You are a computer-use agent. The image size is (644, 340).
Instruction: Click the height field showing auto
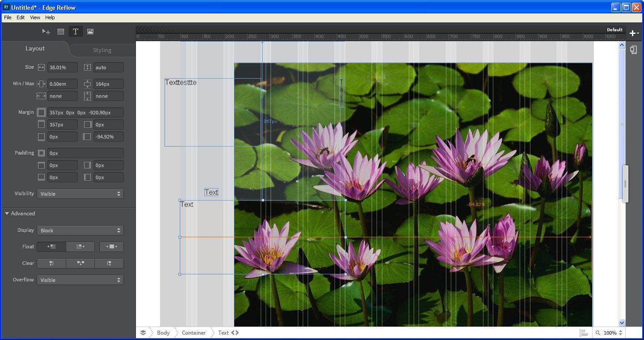click(x=109, y=67)
